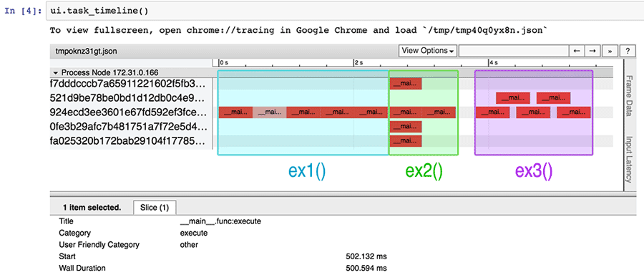644x275 pixels.
Task: Click the left arrow navigation button
Action: click(576, 51)
